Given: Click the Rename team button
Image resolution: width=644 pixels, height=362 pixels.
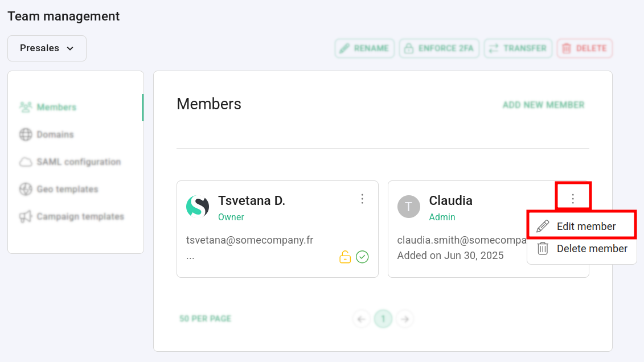Looking at the screenshot, I should click(365, 48).
